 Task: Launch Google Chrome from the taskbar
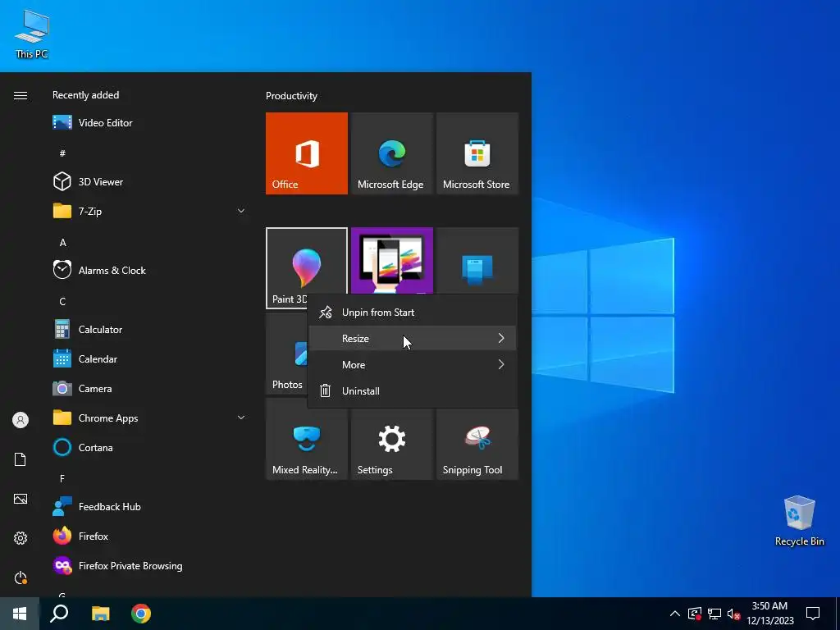(141, 614)
